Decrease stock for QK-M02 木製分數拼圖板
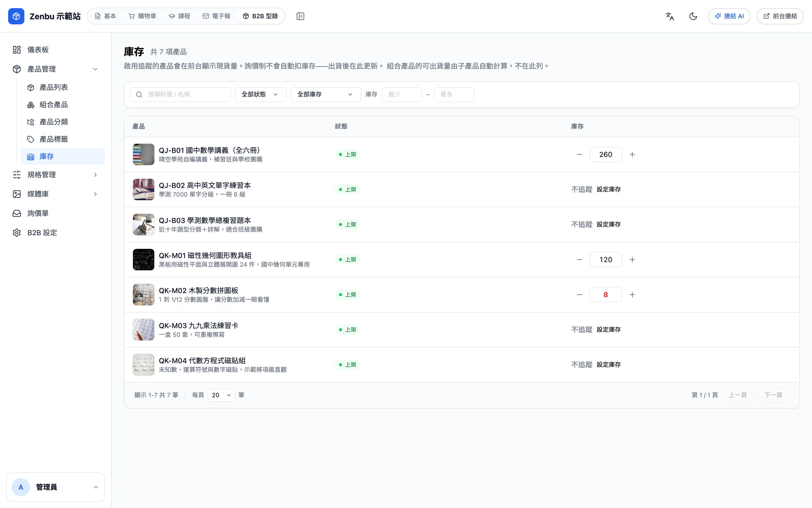The width and height of the screenshot is (812, 508). click(580, 295)
